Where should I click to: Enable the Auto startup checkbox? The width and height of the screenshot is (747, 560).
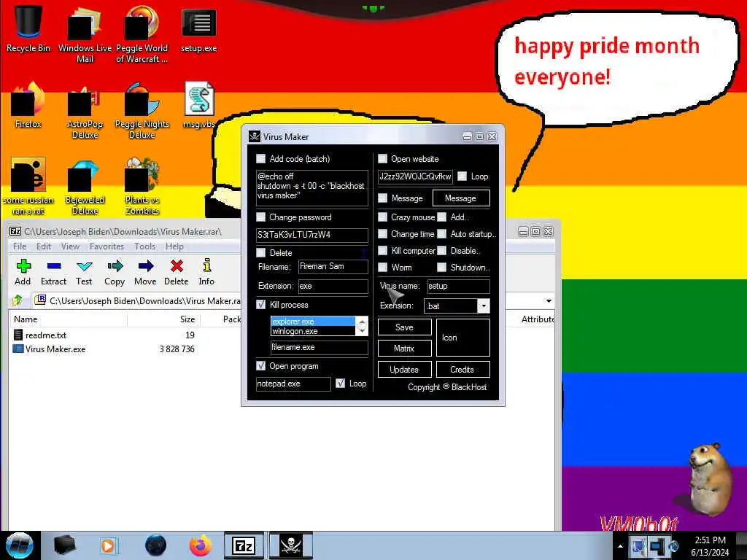(x=442, y=234)
